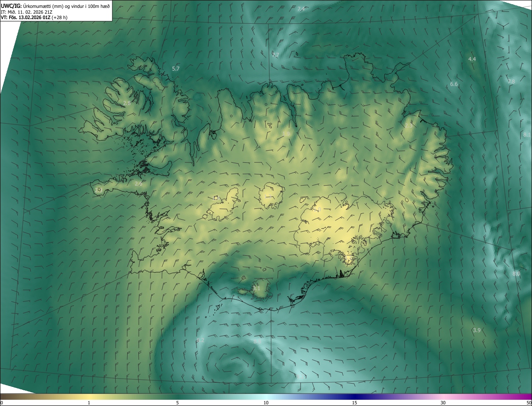Click the 4.4 value label in northeast
The image size is (532, 406).
[472, 59]
